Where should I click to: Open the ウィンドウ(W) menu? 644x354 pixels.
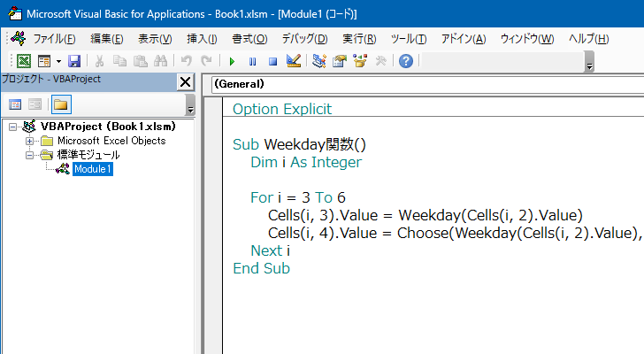click(527, 39)
